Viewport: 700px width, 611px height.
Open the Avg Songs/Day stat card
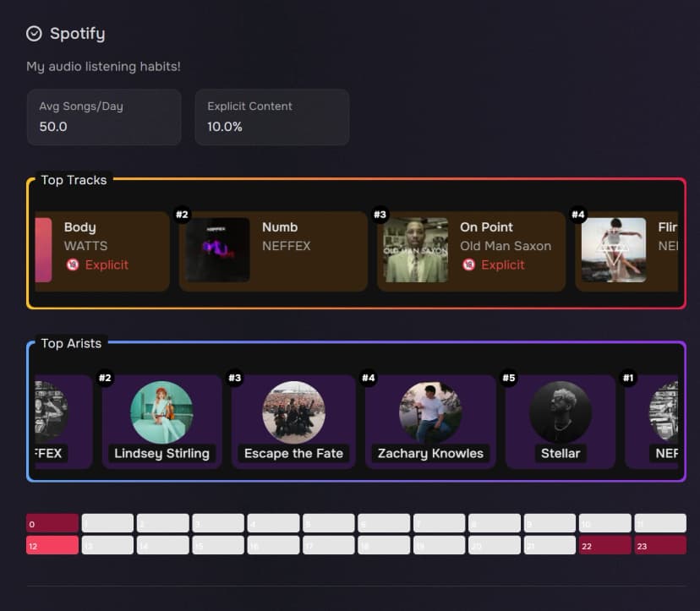(x=104, y=117)
